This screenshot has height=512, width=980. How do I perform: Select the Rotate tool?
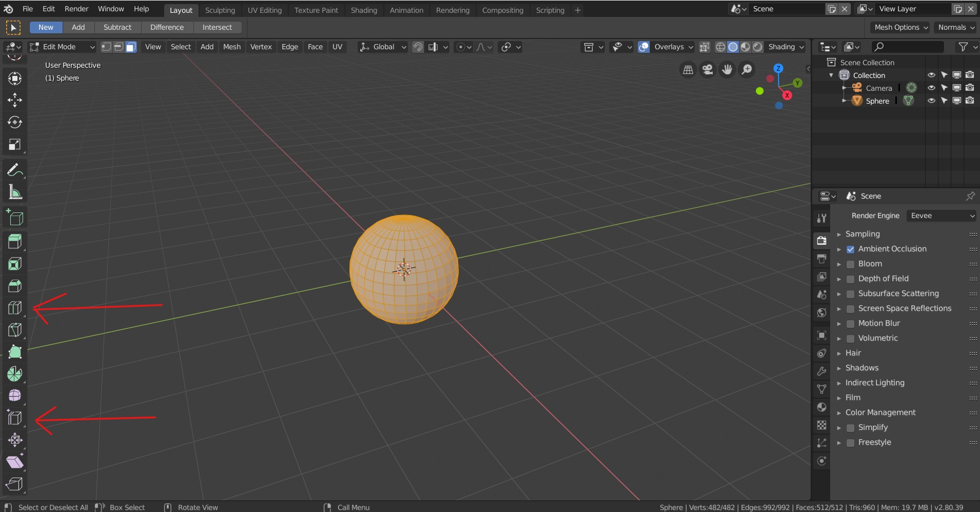[x=15, y=122]
